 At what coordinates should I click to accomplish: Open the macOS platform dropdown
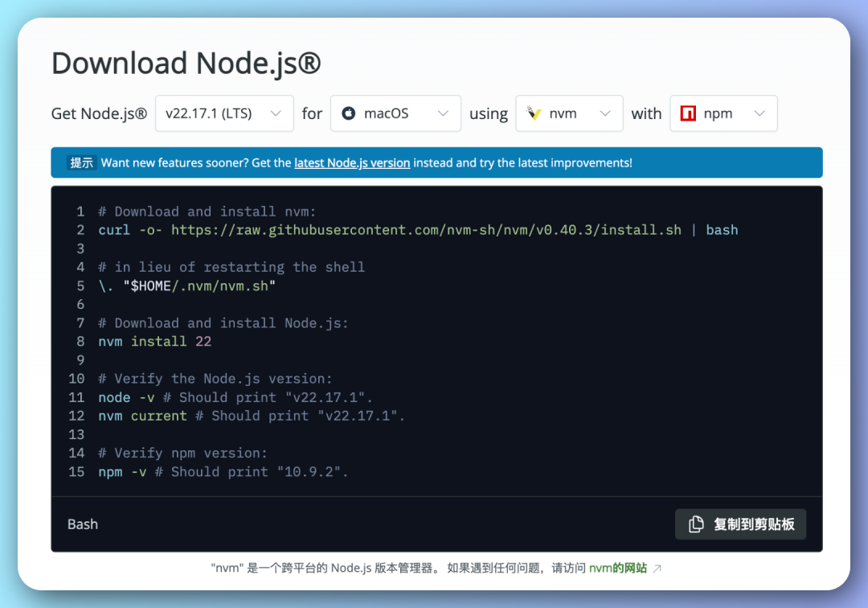(x=395, y=113)
